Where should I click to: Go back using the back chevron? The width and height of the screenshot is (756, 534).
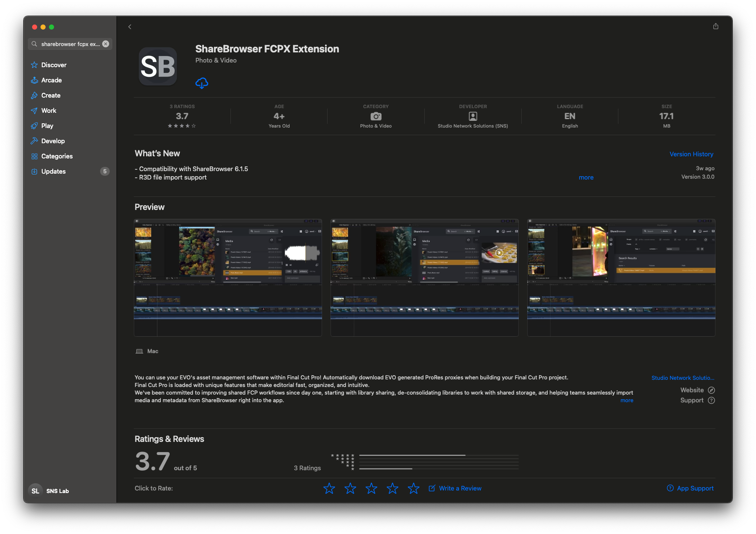130,27
